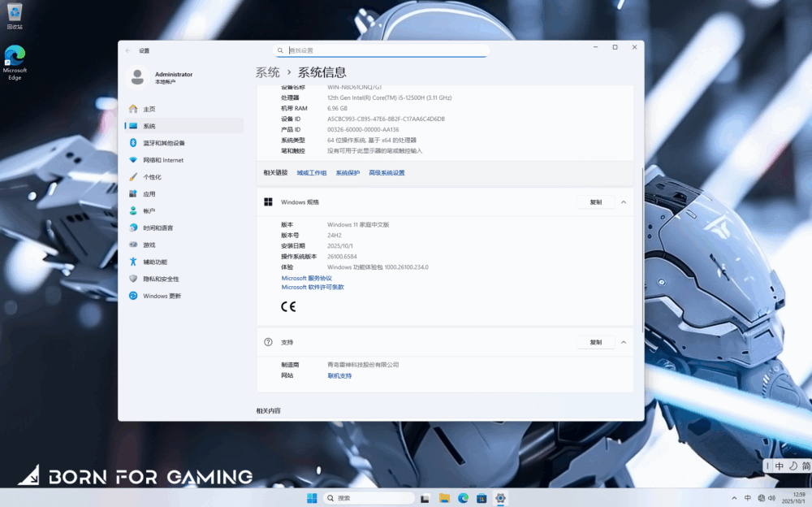812x507 pixels.
Task: Open 应用 settings in the sidebar
Action: click(x=149, y=194)
